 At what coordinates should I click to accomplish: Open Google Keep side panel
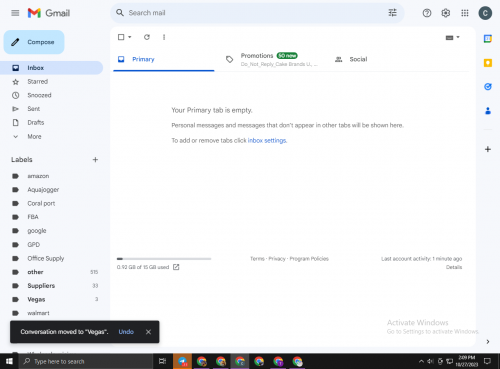pyautogui.click(x=488, y=63)
